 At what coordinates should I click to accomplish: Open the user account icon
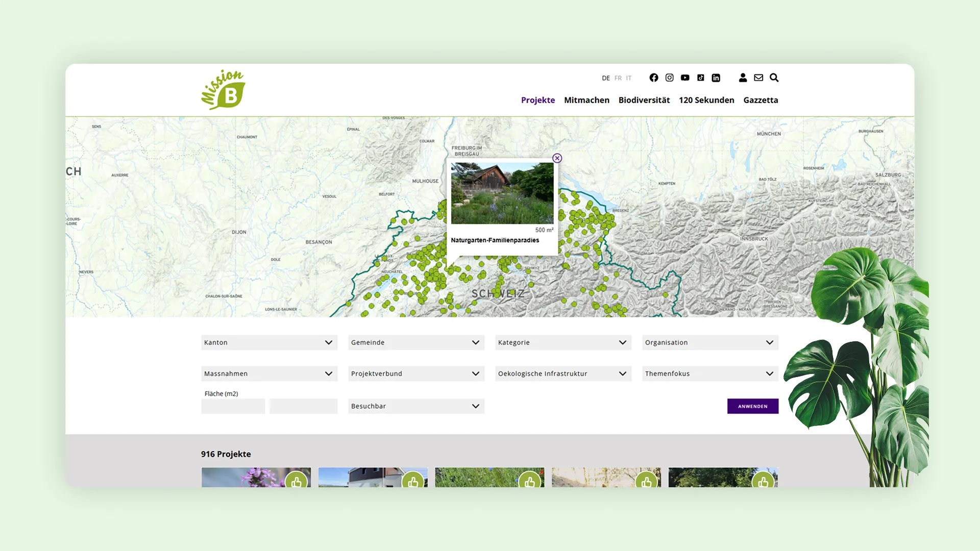pos(743,78)
